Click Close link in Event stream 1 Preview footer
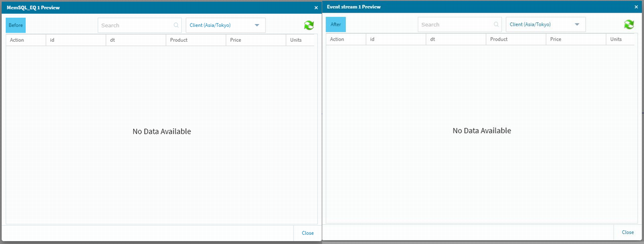This screenshot has height=244, width=644. click(627, 232)
